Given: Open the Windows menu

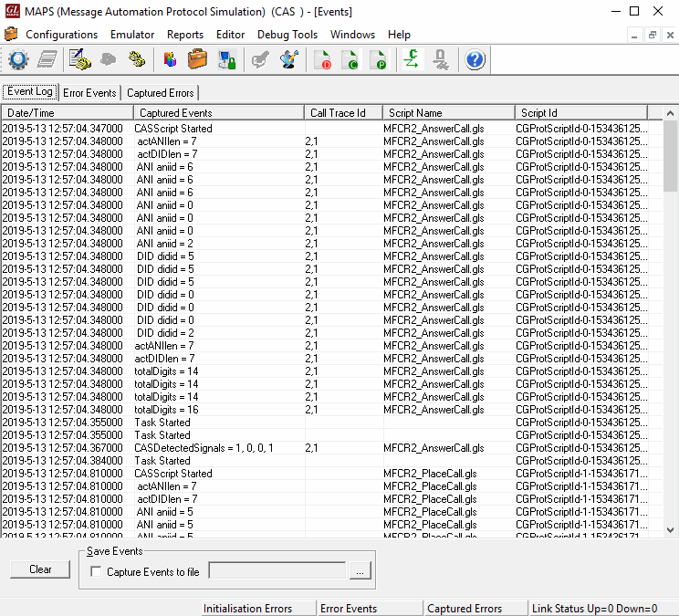Looking at the screenshot, I should [352, 35].
